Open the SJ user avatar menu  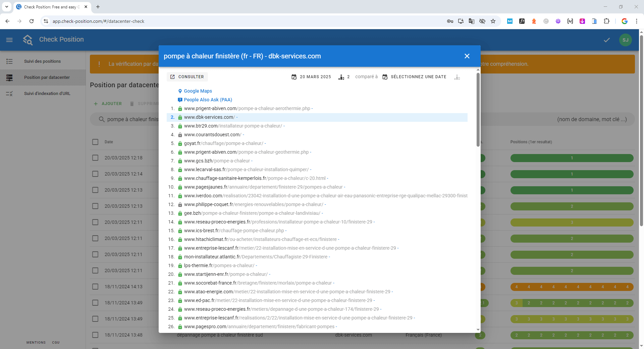(626, 40)
